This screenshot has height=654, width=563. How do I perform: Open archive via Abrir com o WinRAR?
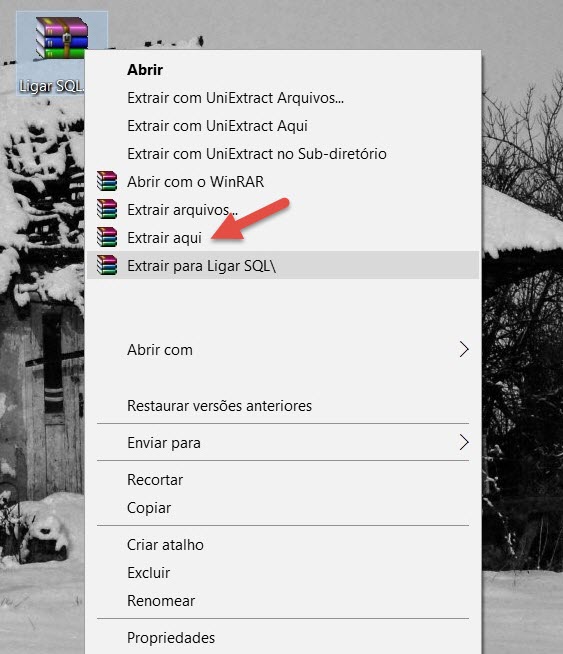click(x=283, y=181)
